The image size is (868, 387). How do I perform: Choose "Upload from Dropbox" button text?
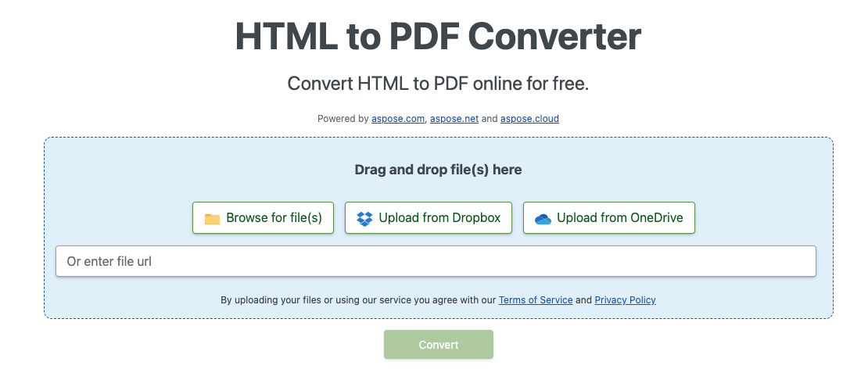(439, 218)
